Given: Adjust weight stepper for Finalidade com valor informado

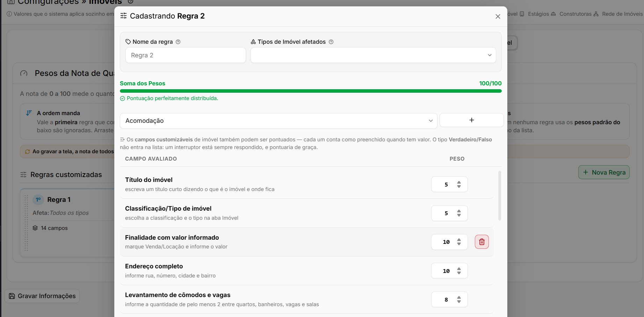Looking at the screenshot, I should coord(459,242).
